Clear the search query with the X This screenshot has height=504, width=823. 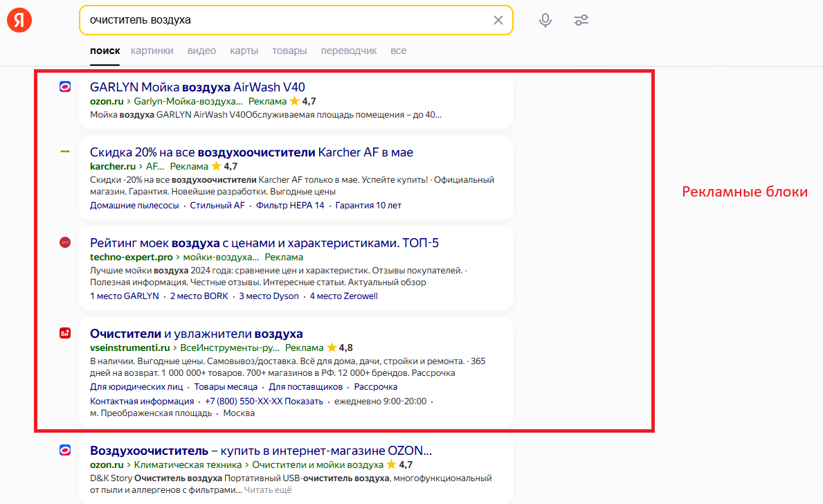click(498, 20)
